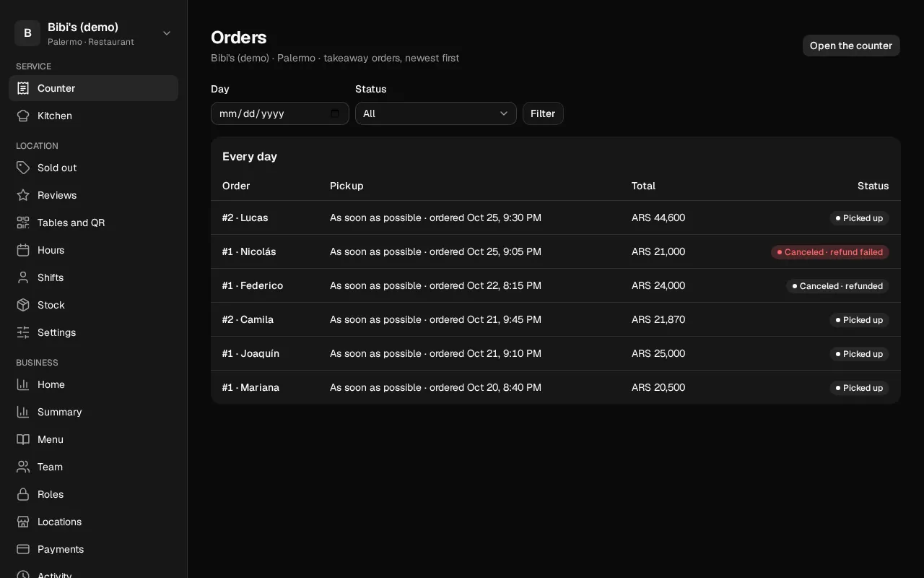Screen dimensions: 924x578
Task: Click the Pickup column header
Action: click(346, 186)
